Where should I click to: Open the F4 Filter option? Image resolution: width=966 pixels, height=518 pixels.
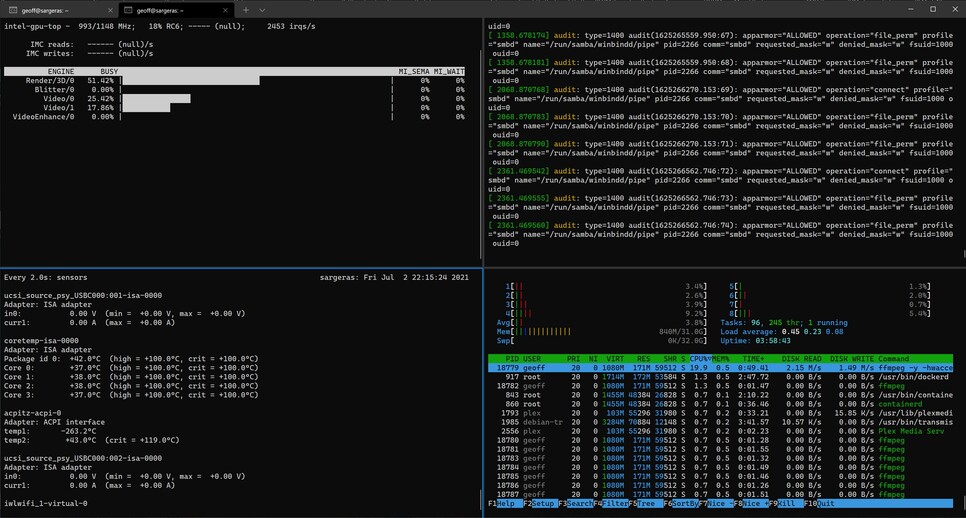click(613, 503)
